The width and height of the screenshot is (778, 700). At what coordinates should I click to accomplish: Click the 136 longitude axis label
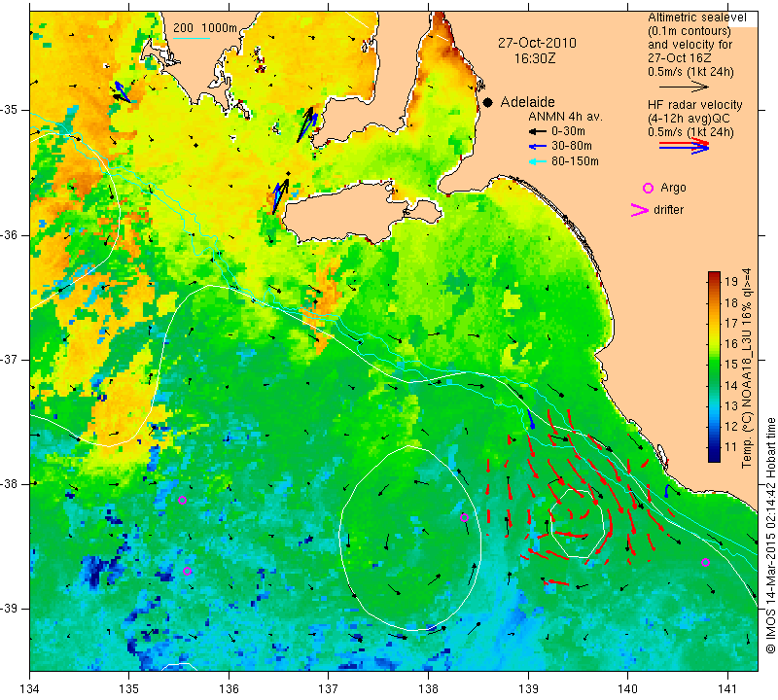pyautogui.click(x=229, y=688)
